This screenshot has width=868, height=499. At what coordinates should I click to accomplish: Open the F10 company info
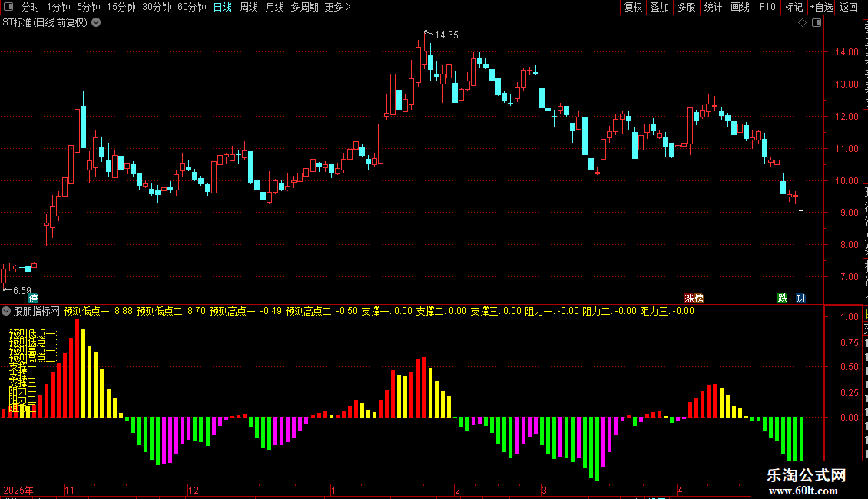tap(767, 7)
